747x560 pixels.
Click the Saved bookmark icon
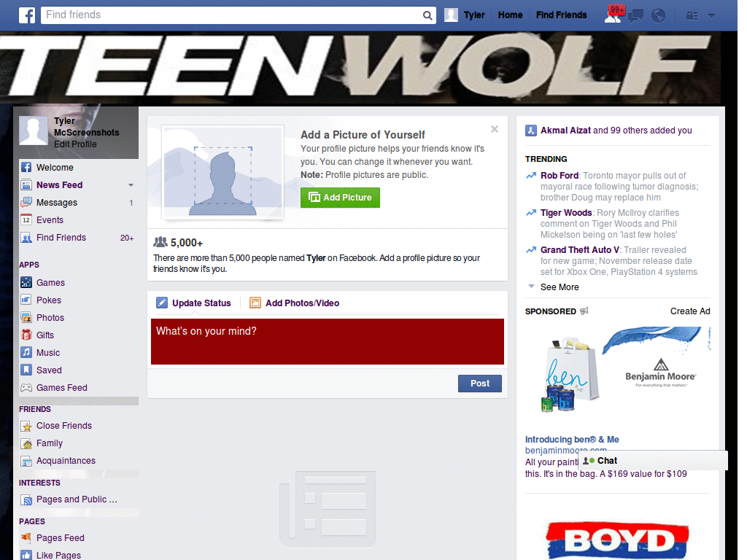click(26, 370)
